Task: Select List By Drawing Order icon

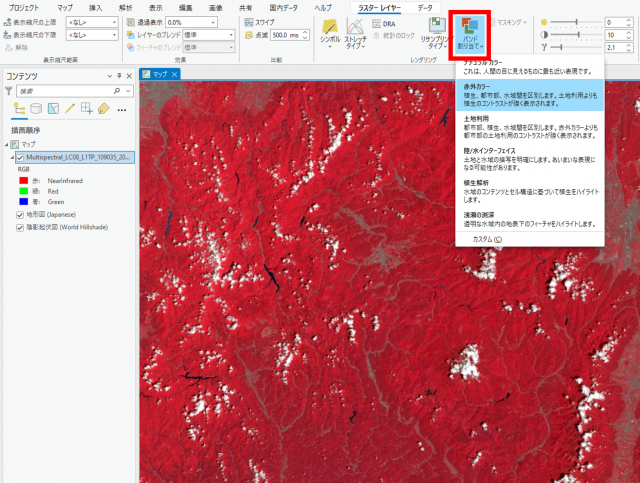Action: (19, 109)
